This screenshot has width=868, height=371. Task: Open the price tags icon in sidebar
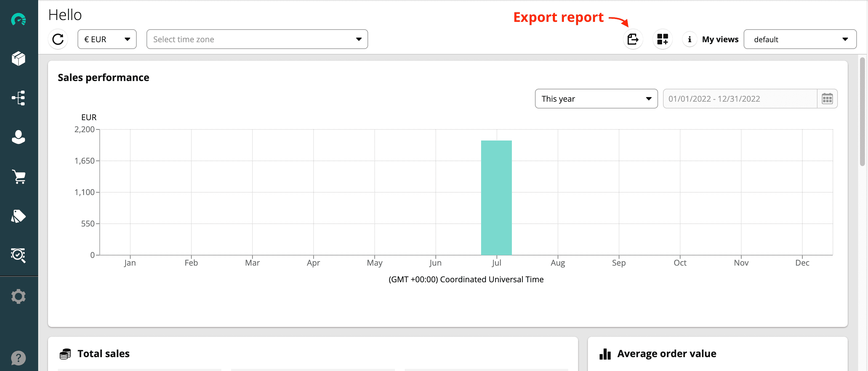coord(18,216)
